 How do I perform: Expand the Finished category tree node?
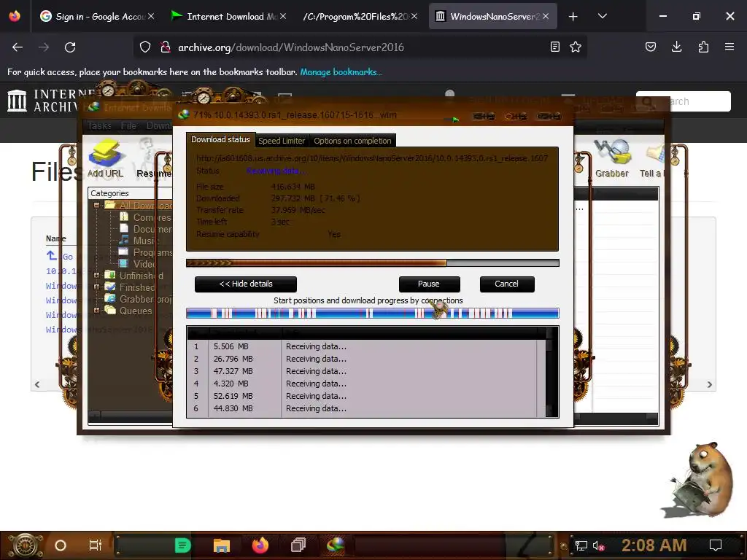click(x=97, y=287)
